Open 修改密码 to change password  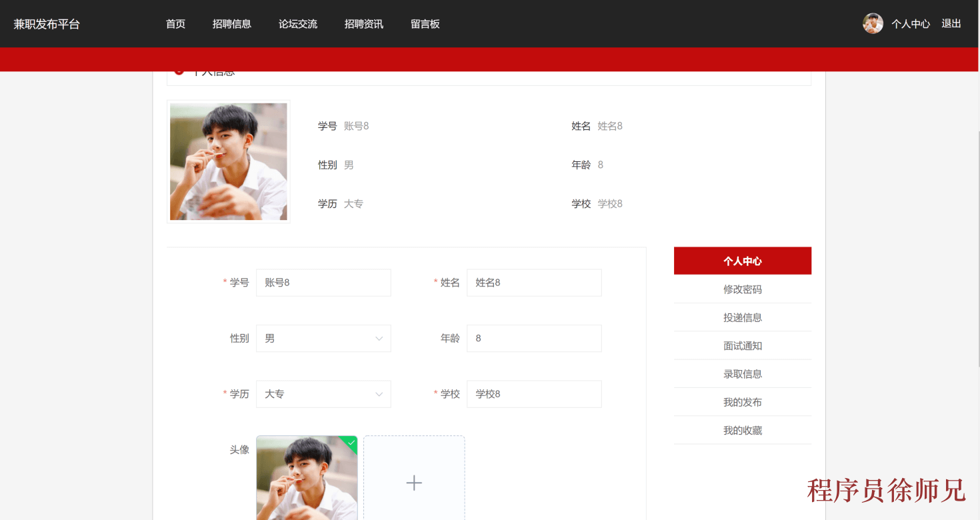pyautogui.click(x=742, y=289)
